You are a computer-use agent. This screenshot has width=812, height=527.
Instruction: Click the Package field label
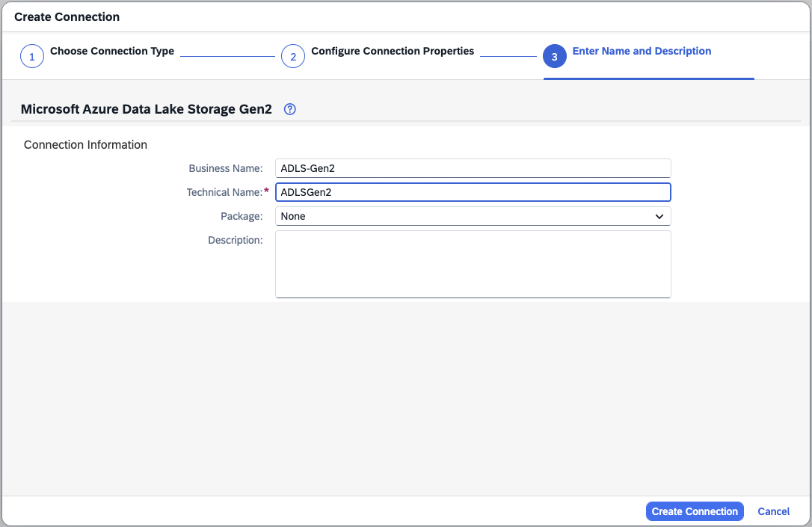click(x=241, y=216)
